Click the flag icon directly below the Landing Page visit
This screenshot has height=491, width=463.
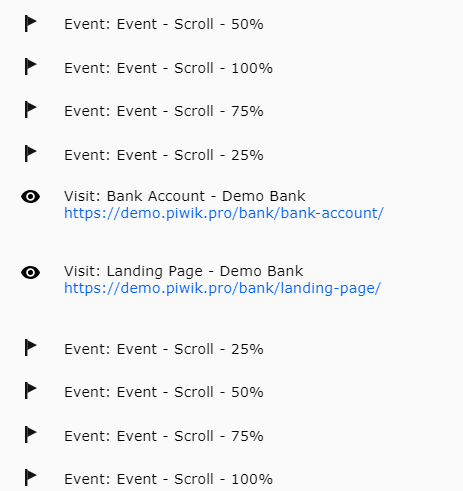pos(30,348)
